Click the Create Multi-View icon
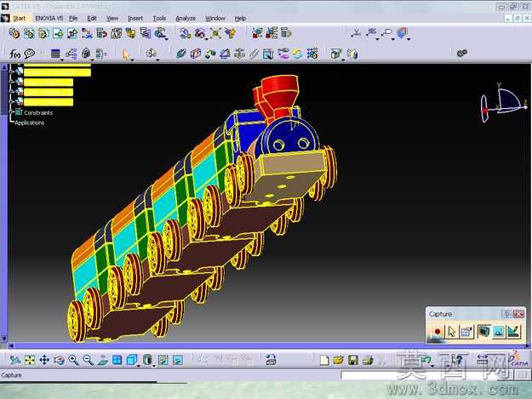The width and height of the screenshot is (532, 399). [117, 360]
